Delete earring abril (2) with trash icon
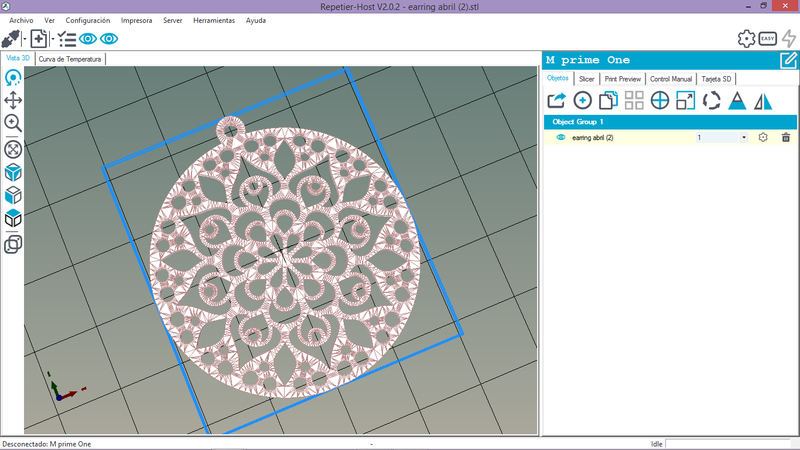The width and height of the screenshot is (800, 450). pos(786,137)
